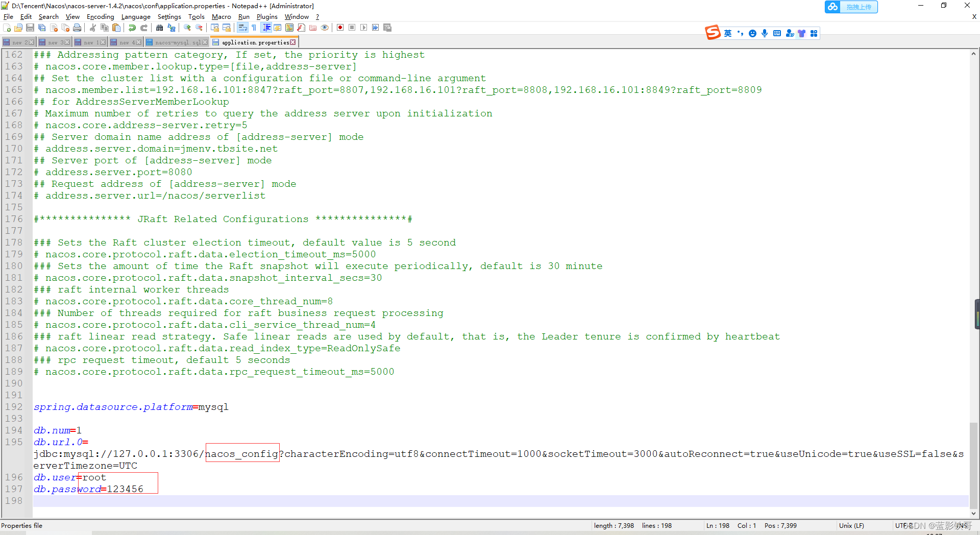Click the Sogou emoji face icon
The width and height of the screenshot is (980, 535).
[x=752, y=33]
